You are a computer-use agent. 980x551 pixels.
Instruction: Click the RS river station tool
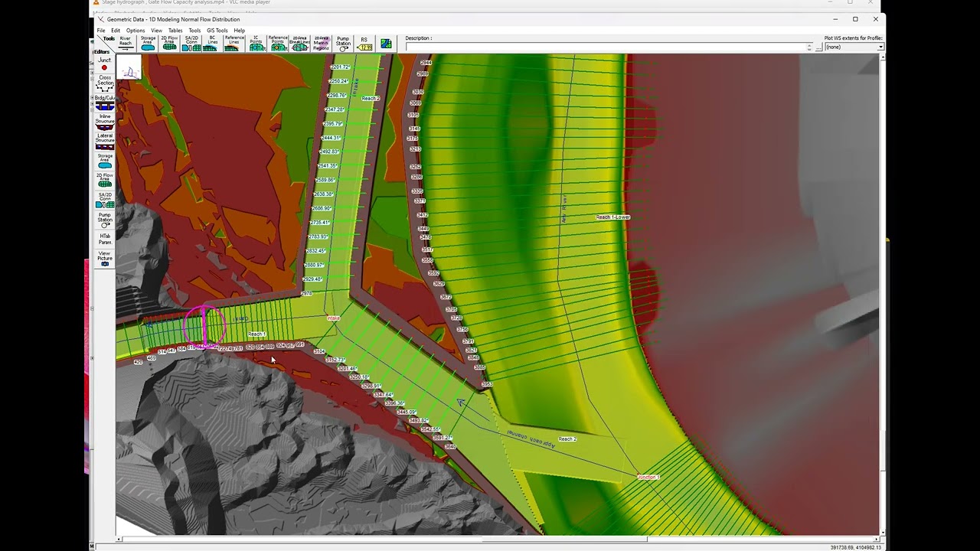click(x=364, y=43)
